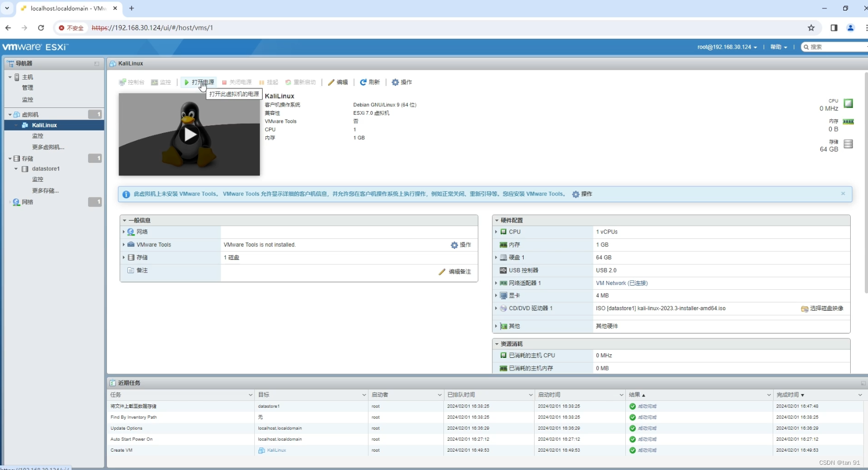
Task: Open KaliLinux link in Create VM task
Action: coord(276,451)
